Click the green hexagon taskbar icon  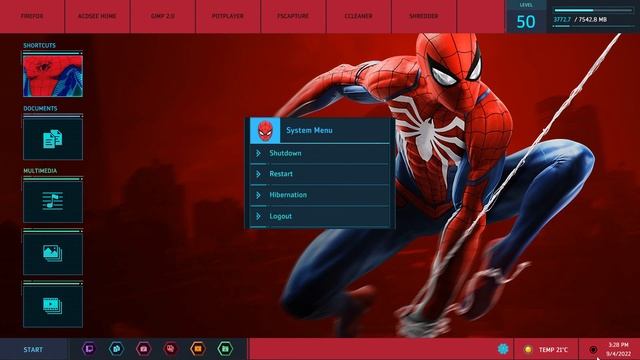[x=225, y=349]
